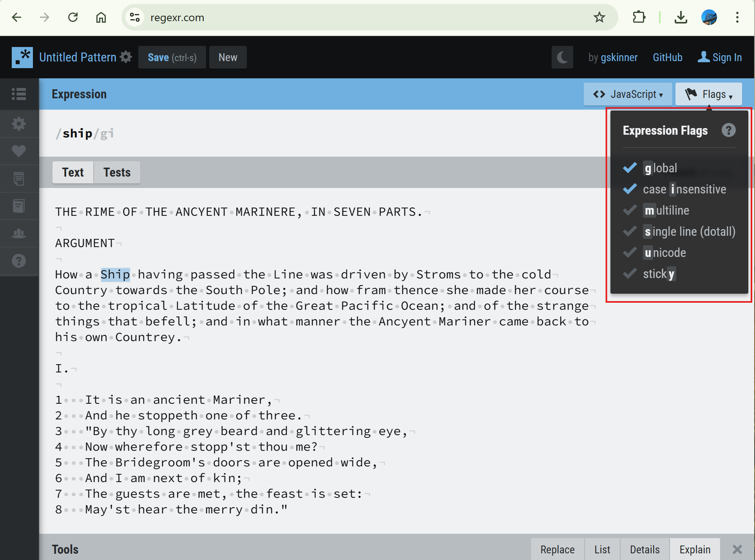Click the Expression Flags help icon
Viewport: 755px width, 560px height.
728,130
